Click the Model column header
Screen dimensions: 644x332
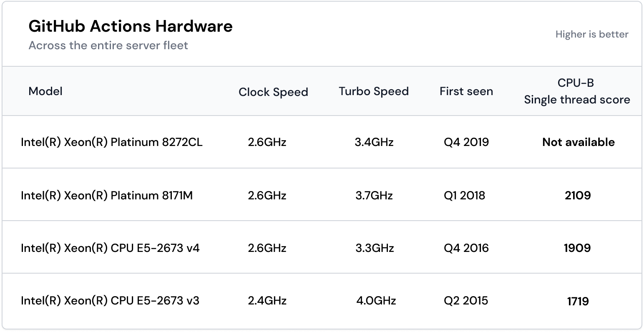pyautogui.click(x=45, y=91)
